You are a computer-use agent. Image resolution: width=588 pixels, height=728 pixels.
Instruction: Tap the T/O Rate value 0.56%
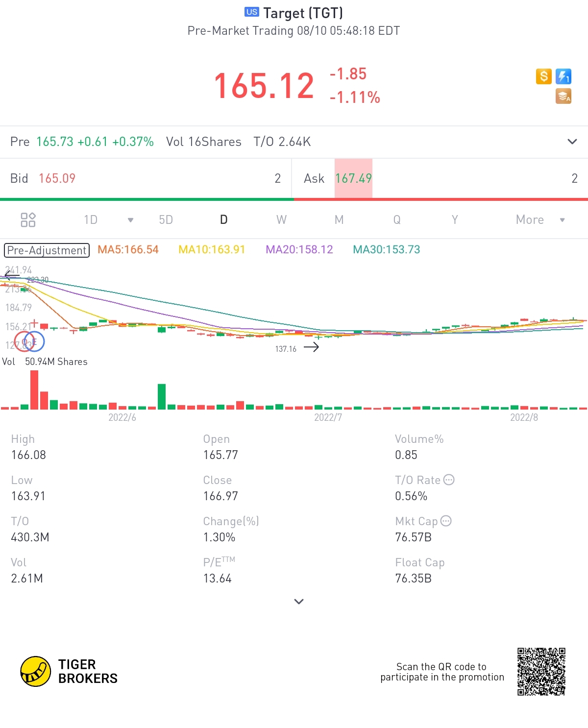coord(411,496)
